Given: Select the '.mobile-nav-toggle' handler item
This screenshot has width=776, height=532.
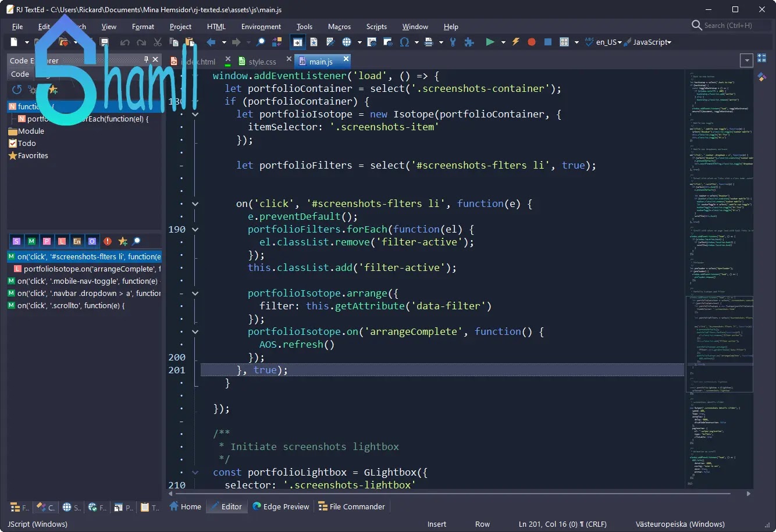Looking at the screenshot, I should [x=84, y=281].
